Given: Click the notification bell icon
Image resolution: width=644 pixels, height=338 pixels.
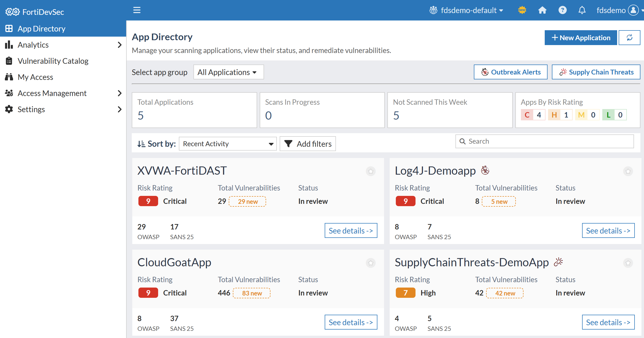Looking at the screenshot, I should point(582,10).
